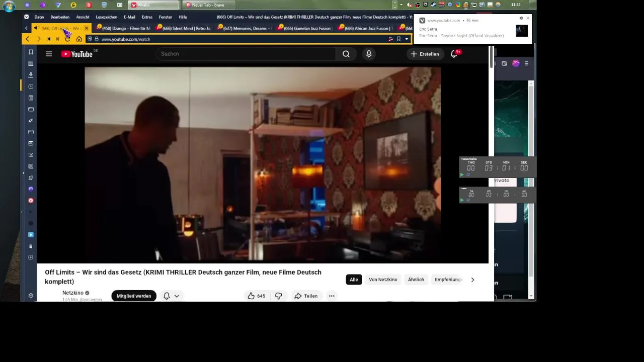Open the Vivaldi logo menu
The image size is (644, 362).
coord(27,17)
